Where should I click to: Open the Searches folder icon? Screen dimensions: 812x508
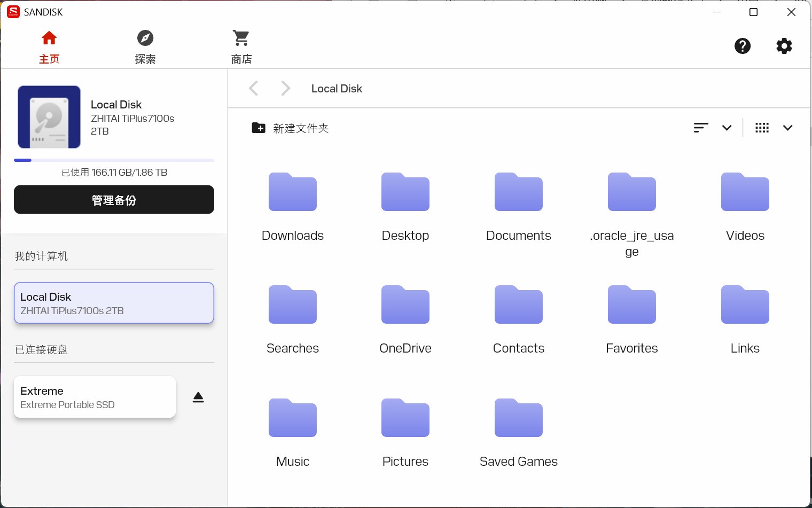pos(293,304)
